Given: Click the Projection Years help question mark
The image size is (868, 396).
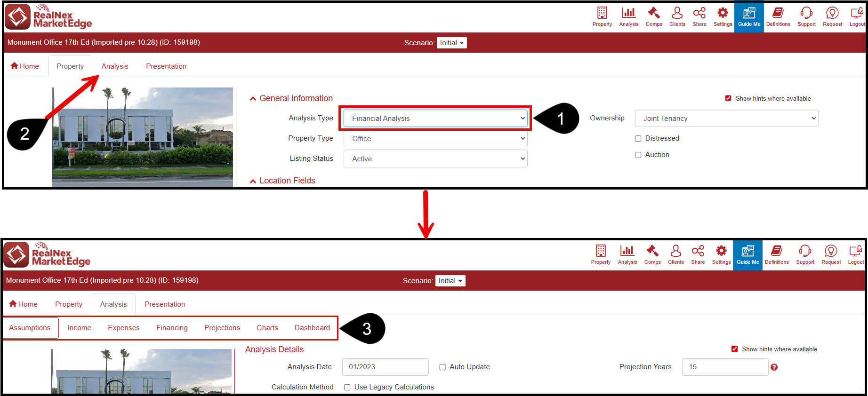Looking at the screenshot, I should click(x=774, y=367).
